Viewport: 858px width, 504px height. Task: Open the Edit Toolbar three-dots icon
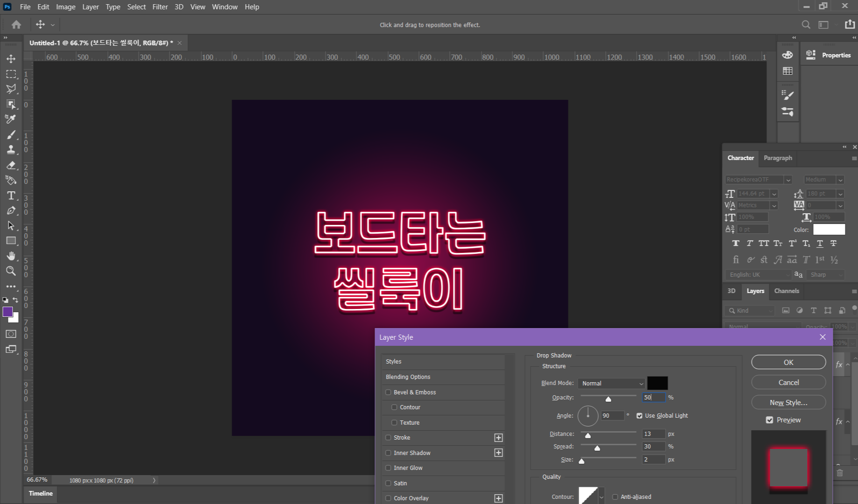point(11,286)
